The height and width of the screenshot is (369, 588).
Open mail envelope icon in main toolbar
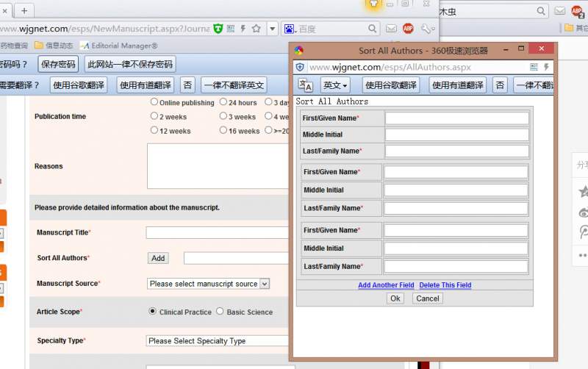point(391,29)
